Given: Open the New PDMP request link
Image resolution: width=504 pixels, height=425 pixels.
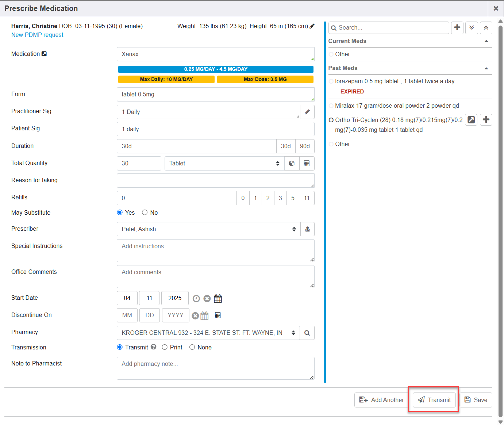Looking at the screenshot, I should [37, 35].
